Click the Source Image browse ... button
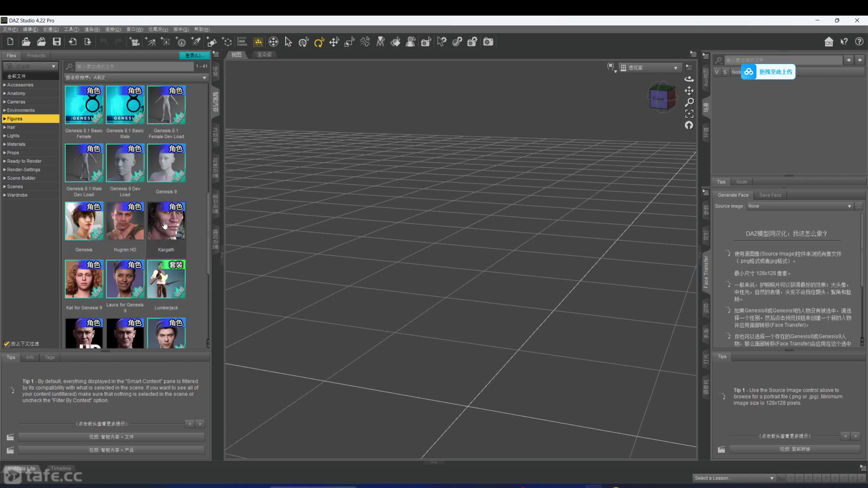 tap(859, 206)
